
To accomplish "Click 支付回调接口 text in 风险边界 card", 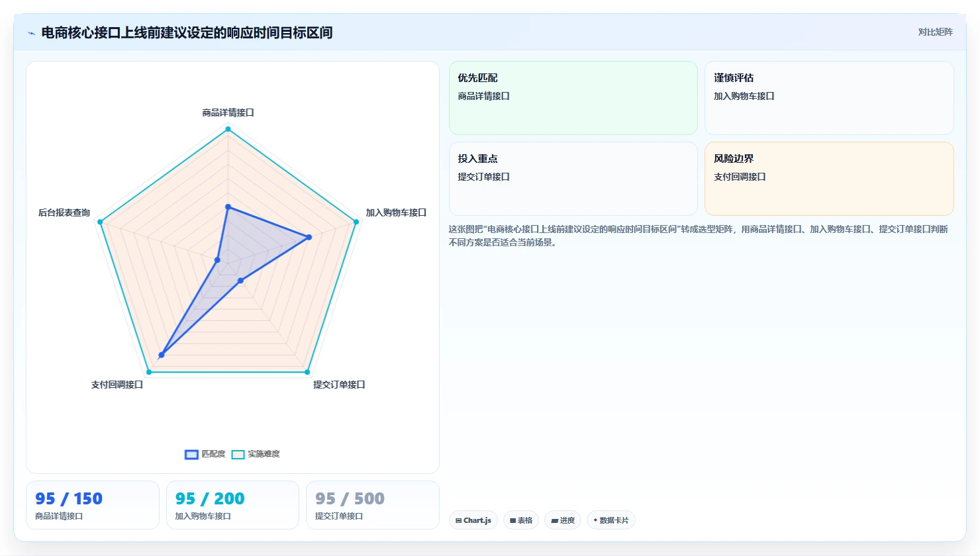I will coord(740,177).
